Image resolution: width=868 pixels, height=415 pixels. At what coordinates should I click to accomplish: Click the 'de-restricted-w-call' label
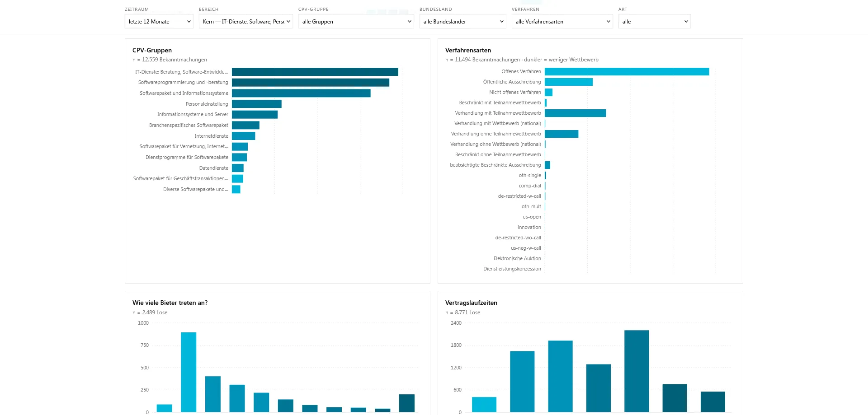[519, 196]
